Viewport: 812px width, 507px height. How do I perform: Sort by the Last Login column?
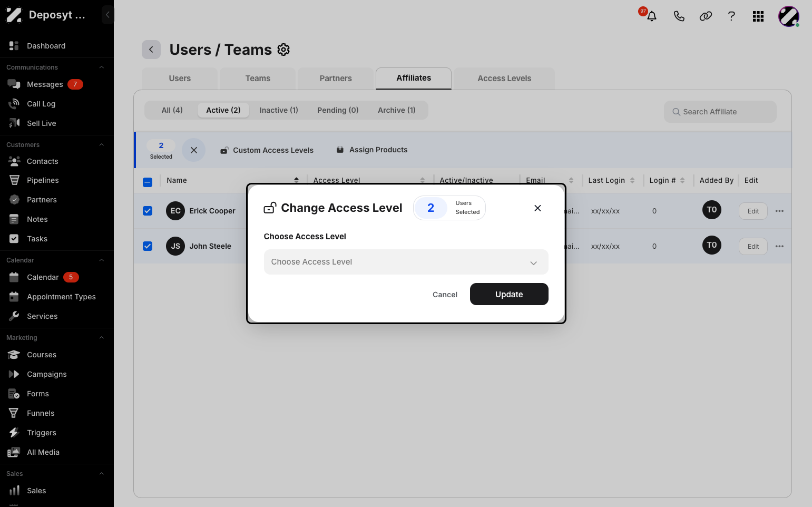coord(632,180)
